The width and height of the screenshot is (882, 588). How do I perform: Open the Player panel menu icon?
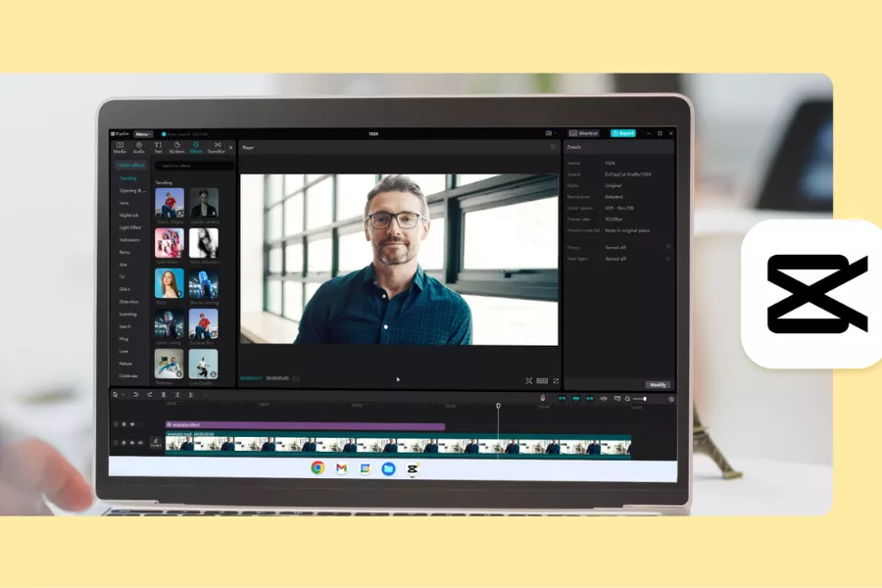[553, 147]
